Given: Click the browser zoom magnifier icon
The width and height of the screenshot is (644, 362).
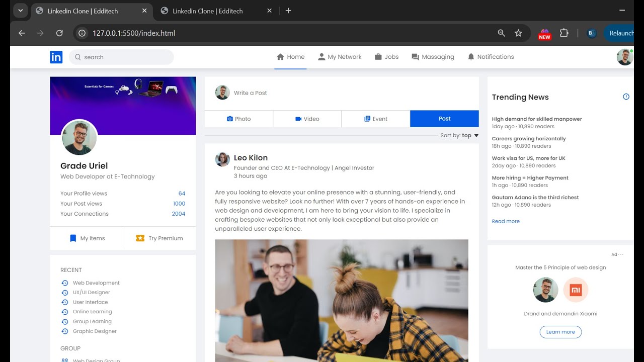Looking at the screenshot, I should [501, 33].
